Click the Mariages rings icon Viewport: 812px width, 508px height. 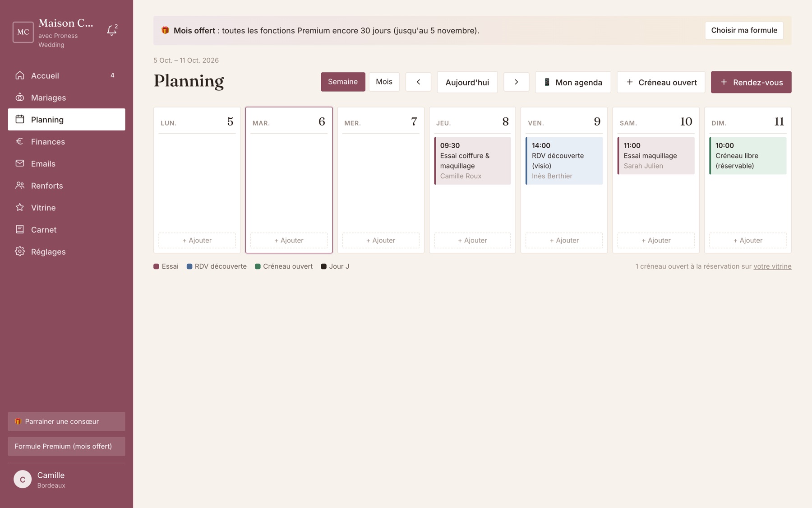20,98
